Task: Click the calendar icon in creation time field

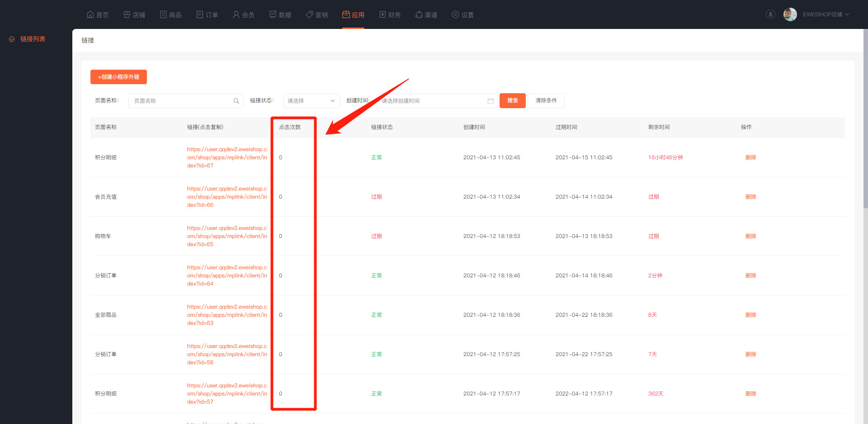Action: click(x=491, y=101)
